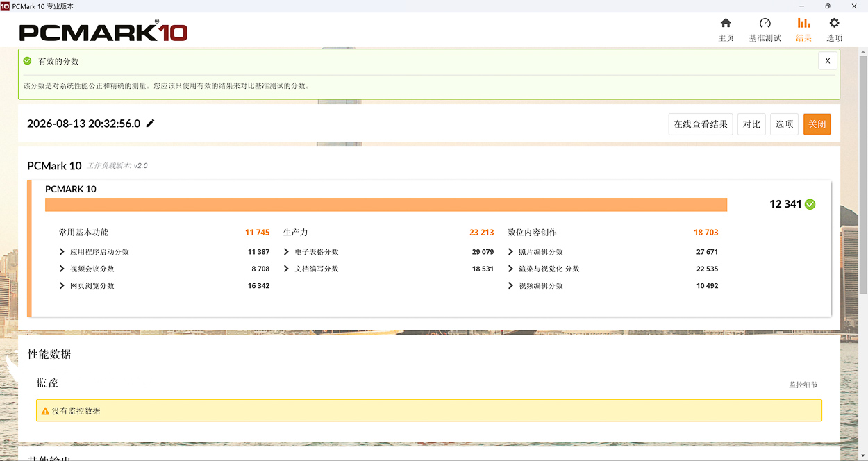Viewport: 868px width, 461px height.
Task: Click the green check icon beside 有效的分数
Action: (27, 61)
